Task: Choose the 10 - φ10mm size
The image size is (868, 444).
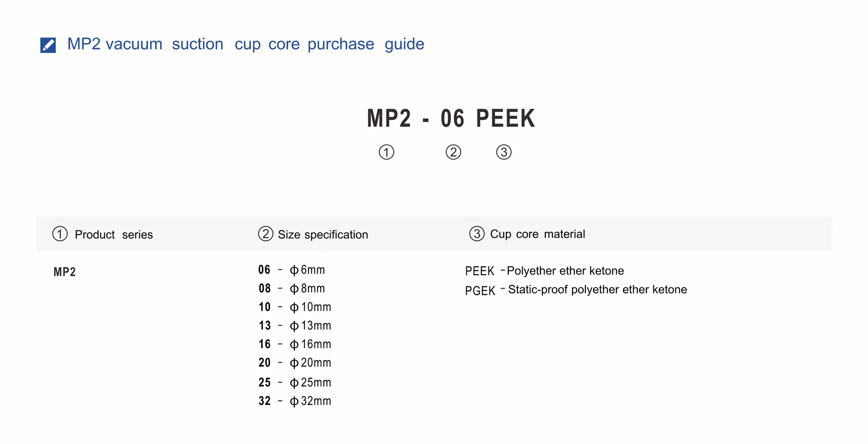Action: (x=295, y=307)
